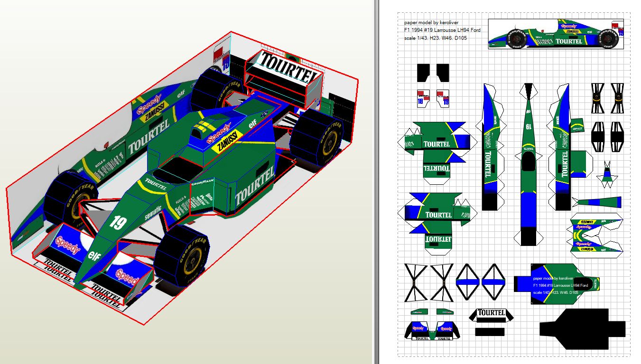The height and width of the screenshot is (364, 641).
Task: Select the left vertical TOURTEL body side strip
Action: click(x=492, y=147)
